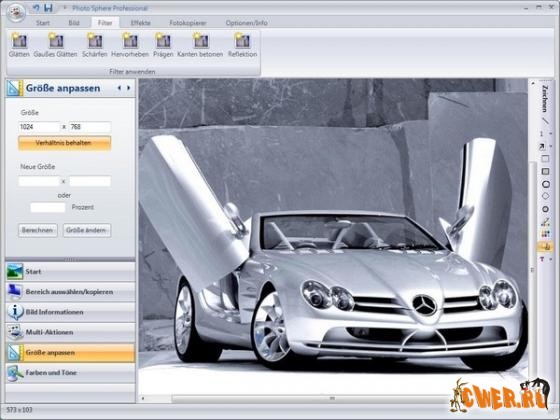560x420 pixels.
Task: Apply the Schärfen sharpen filter
Action: pyautogui.click(x=95, y=45)
